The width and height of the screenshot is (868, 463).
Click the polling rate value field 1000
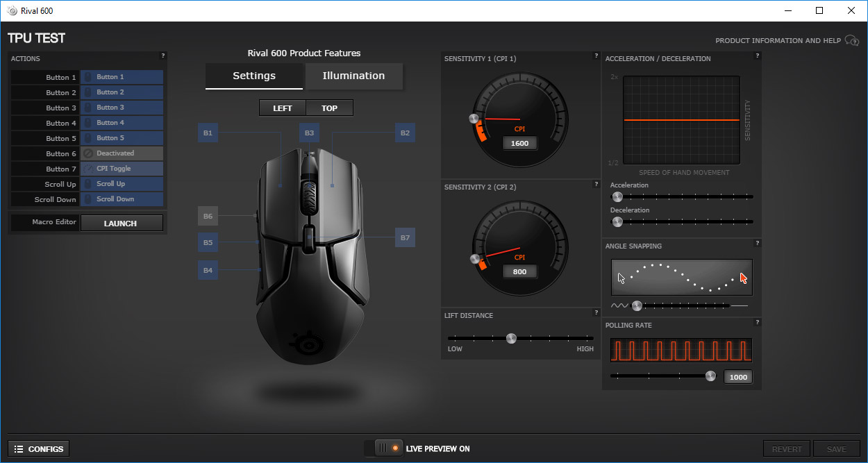[x=738, y=377]
